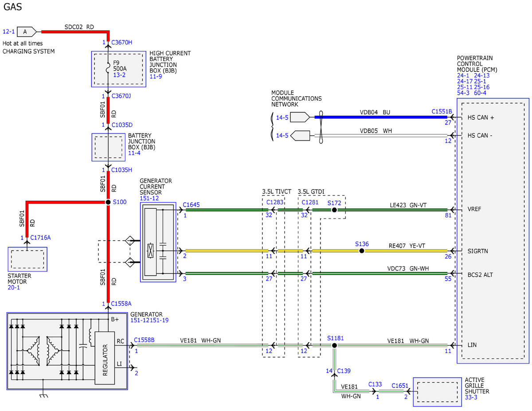Select the Generator Current Sensor component symbol

(158, 243)
